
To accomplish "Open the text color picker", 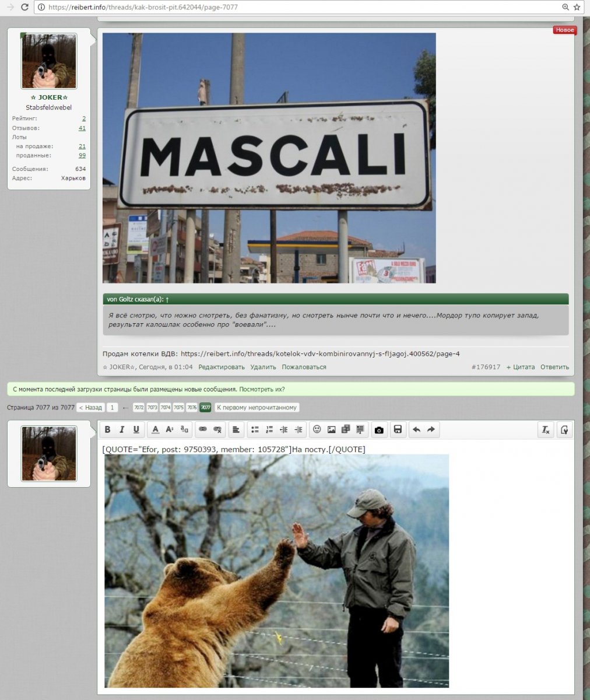I will [x=155, y=430].
